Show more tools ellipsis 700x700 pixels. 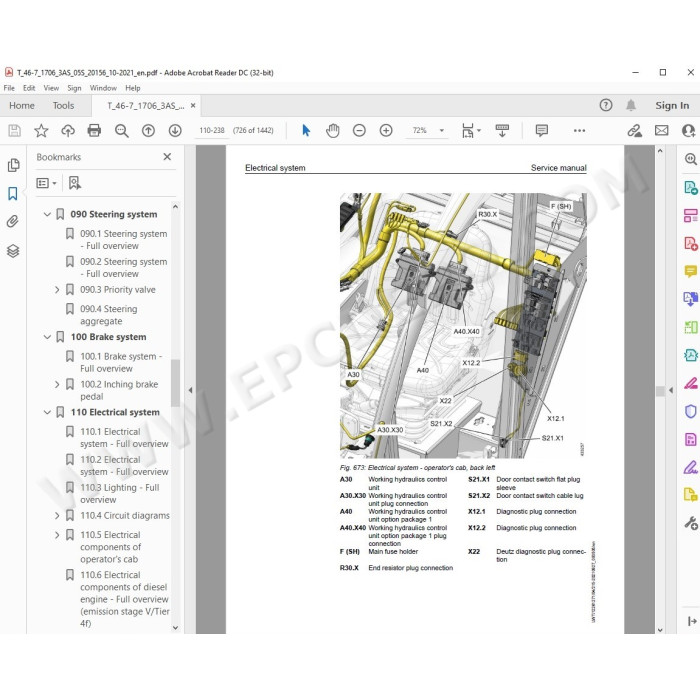[x=579, y=130]
